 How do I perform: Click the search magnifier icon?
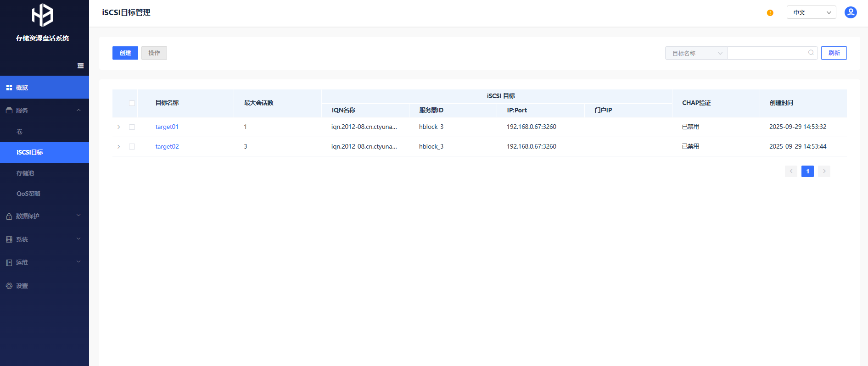tap(811, 53)
